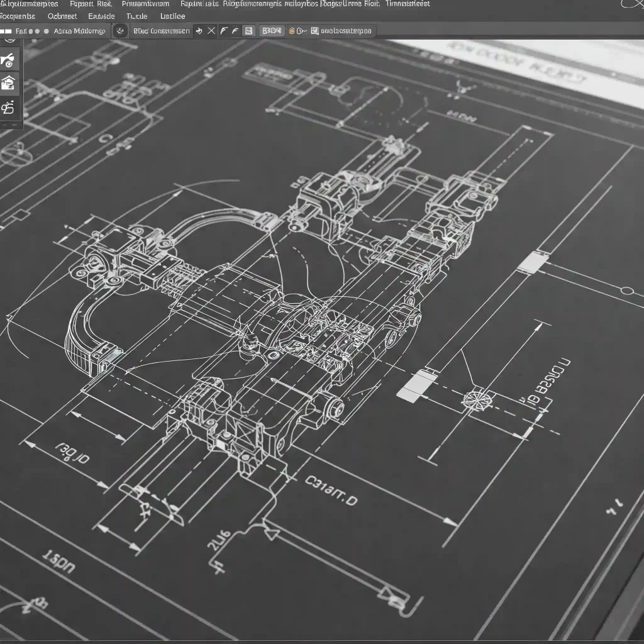This screenshot has height=644, width=644.
Task: Click the bottom sketch-shape icon in left sidebar
Action: (x=9, y=108)
